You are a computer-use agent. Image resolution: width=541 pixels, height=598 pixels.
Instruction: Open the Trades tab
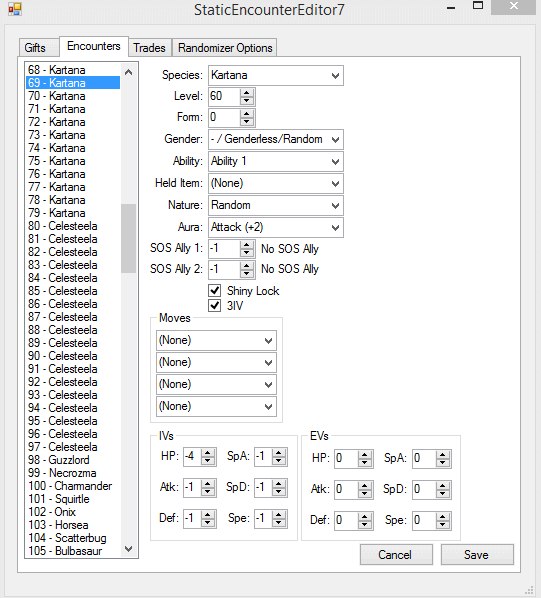(x=149, y=48)
